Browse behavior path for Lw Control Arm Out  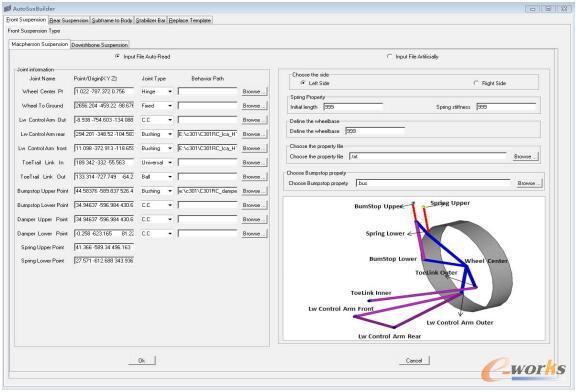[x=254, y=120]
